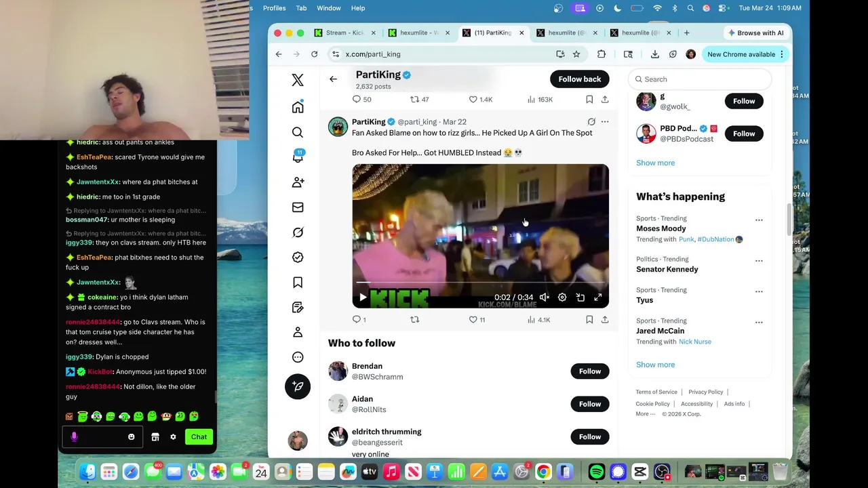The image size is (868, 488).
Task: Repost the 'Fan Asked Blame' post
Action: click(x=415, y=319)
